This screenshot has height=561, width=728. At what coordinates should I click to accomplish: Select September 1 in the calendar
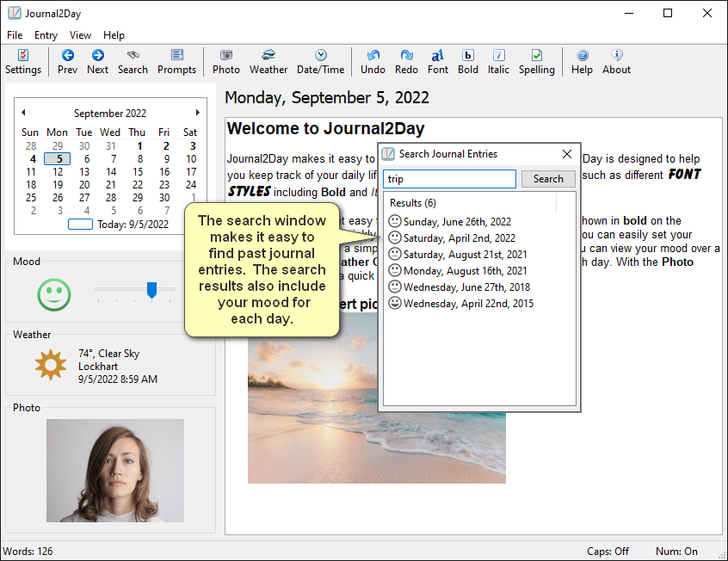pos(139,145)
